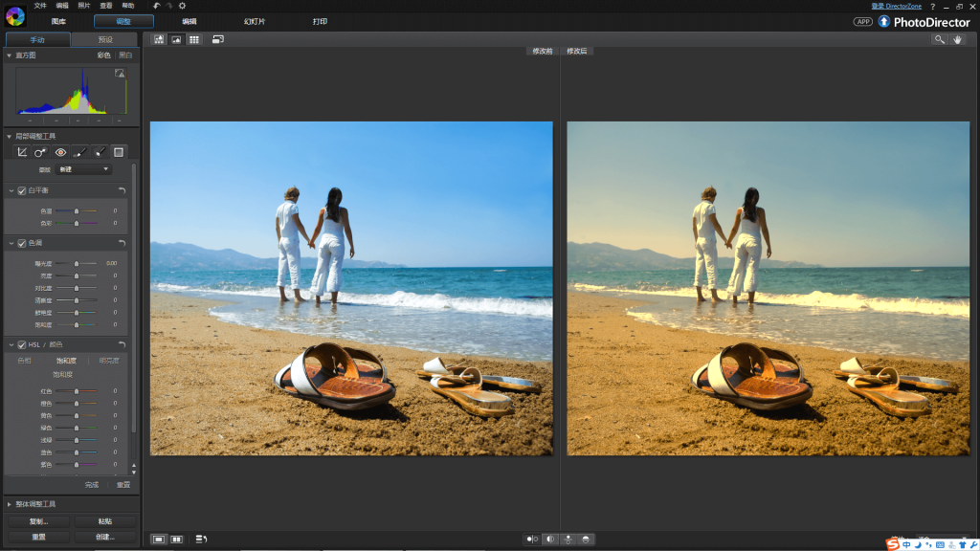Toggle the 色调 adjustment checkbox
980x551 pixels.
coord(22,243)
